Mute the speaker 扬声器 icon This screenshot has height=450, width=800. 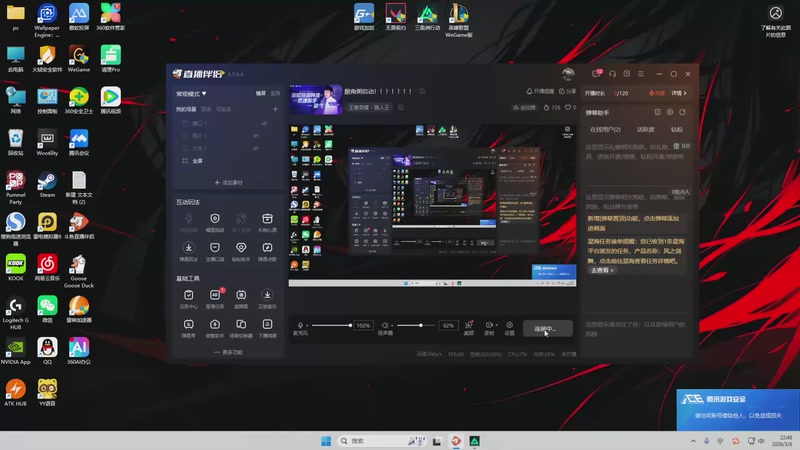pos(385,325)
